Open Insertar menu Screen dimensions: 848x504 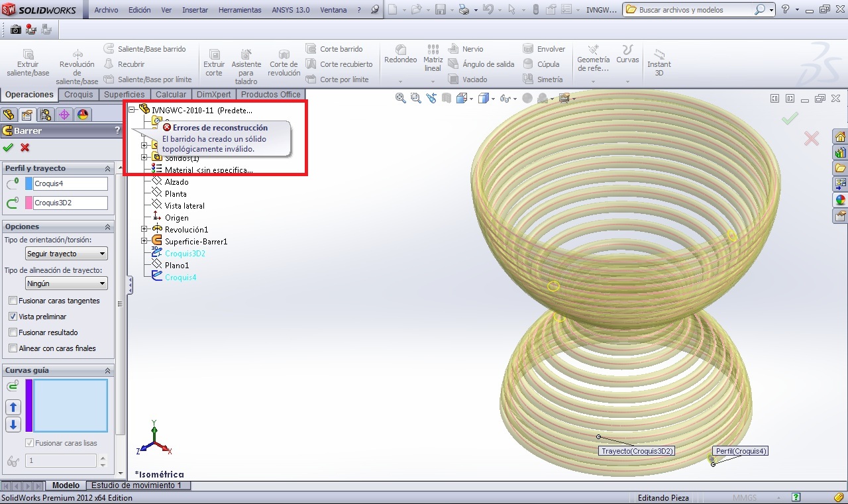tap(195, 10)
